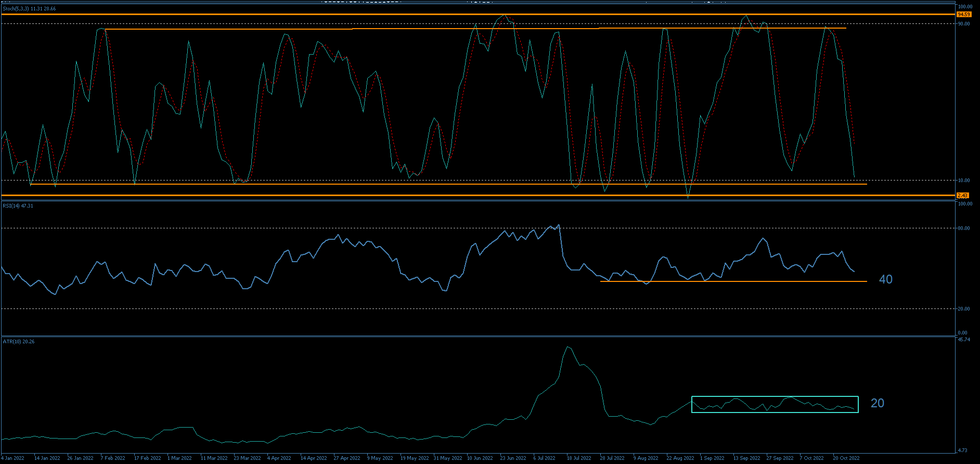Click the 13 Sep 2022 date label
The width and height of the screenshot is (980, 464).
(x=746, y=458)
